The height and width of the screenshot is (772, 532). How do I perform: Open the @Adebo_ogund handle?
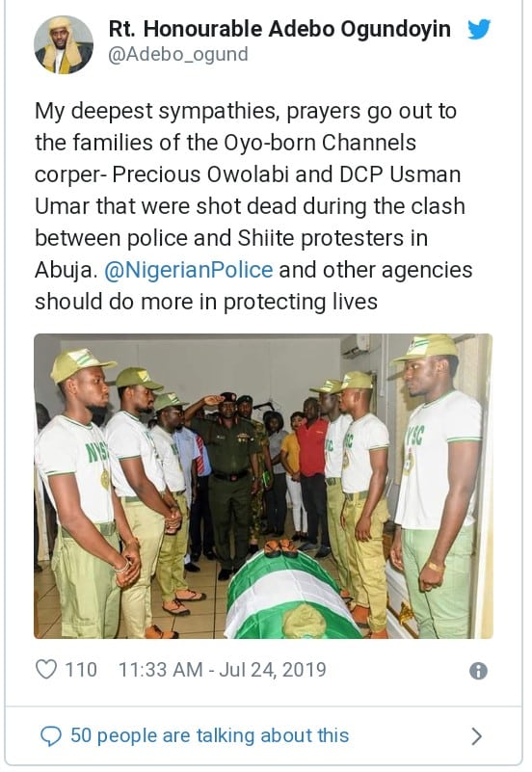click(x=178, y=54)
